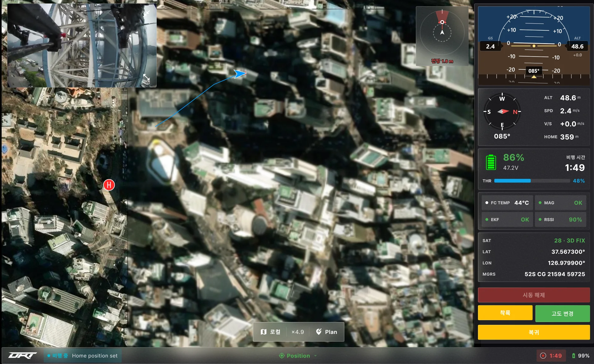
Task: Click the red H home marker
Action: pos(109,185)
